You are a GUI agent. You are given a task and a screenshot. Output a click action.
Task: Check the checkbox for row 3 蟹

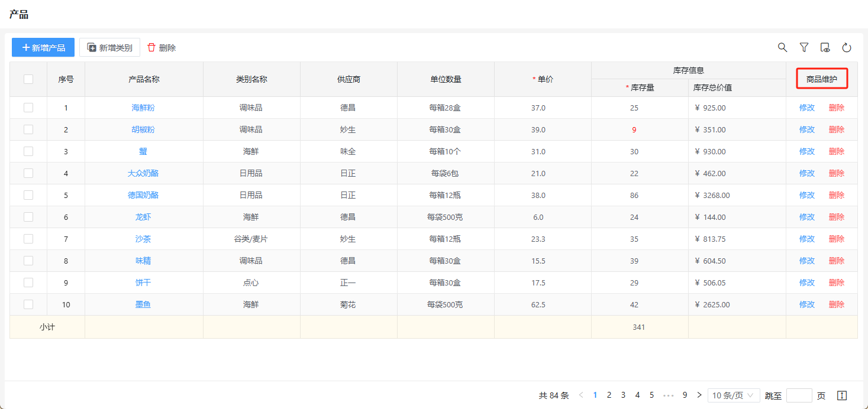click(x=28, y=151)
